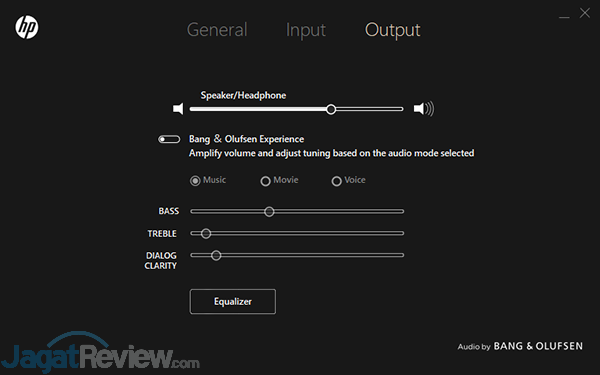Select the Music audio mode

(208, 180)
